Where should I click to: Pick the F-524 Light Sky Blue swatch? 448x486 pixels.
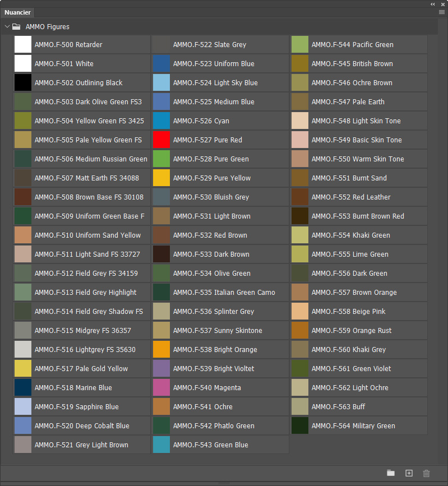click(x=161, y=82)
